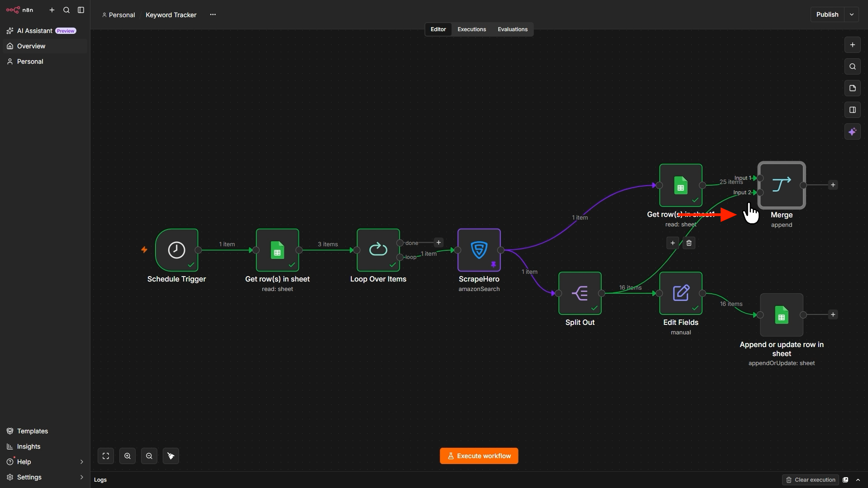This screenshot has width=868, height=488.
Task: Open workflow options ellipsis menu
Action: point(213,14)
